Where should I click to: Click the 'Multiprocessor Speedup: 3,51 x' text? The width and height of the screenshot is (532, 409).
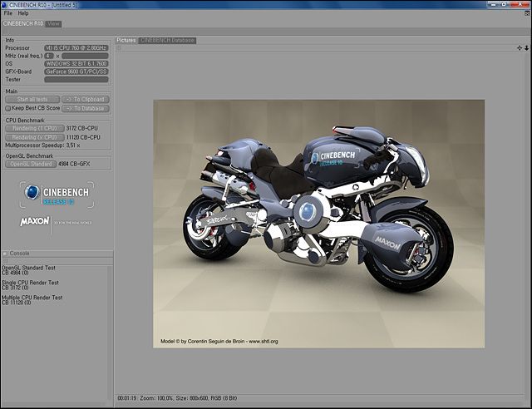click(x=42, y=145)
